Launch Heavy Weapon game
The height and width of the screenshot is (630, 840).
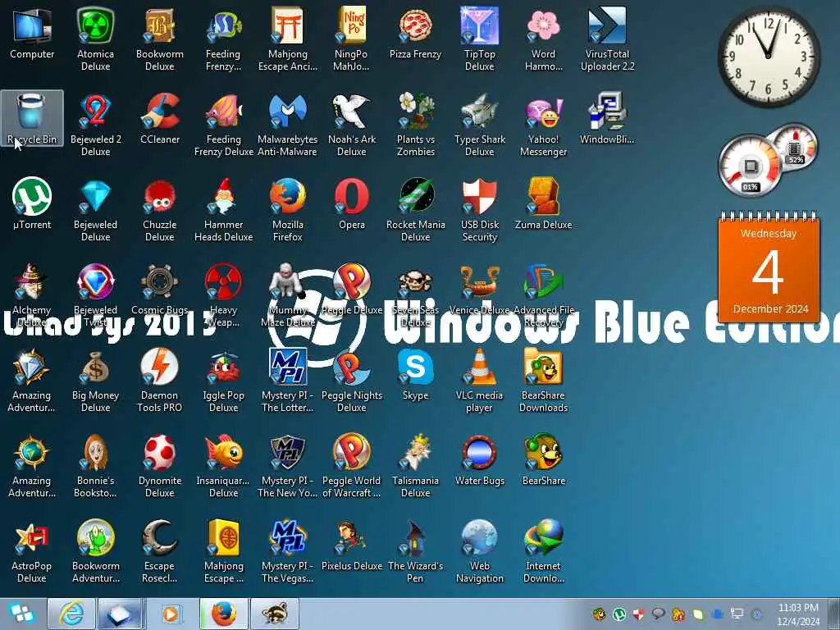pyautogui.click(x=223, y=294)
